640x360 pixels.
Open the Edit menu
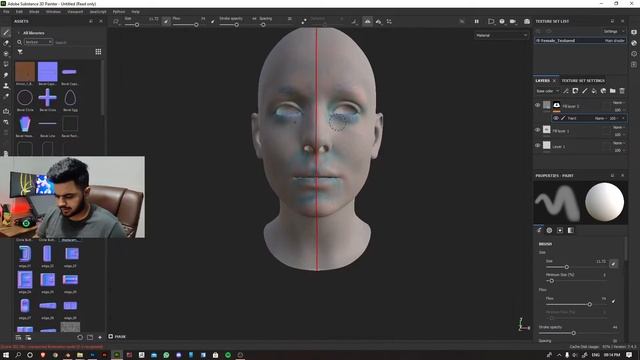coord(19,12)
